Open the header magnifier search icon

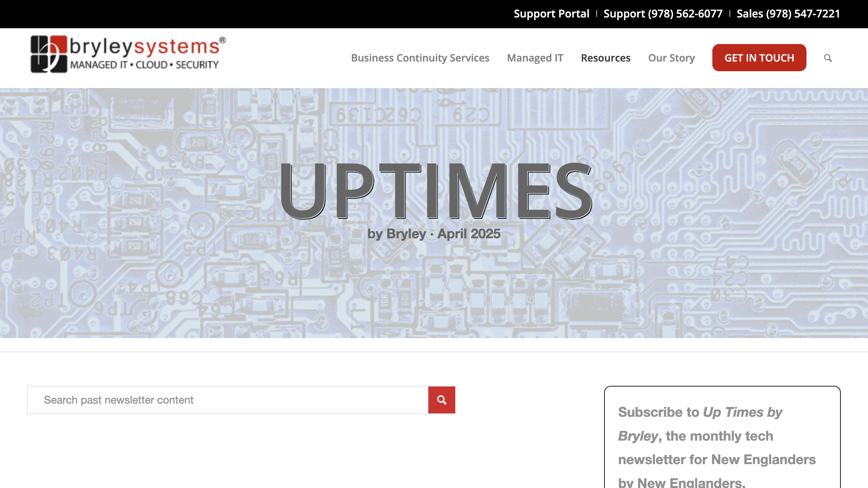point(828,58)
